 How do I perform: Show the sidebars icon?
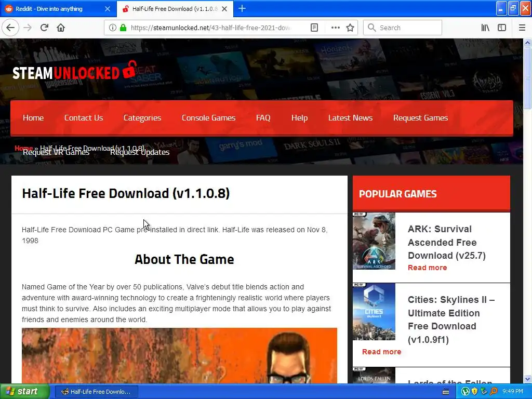502,28
